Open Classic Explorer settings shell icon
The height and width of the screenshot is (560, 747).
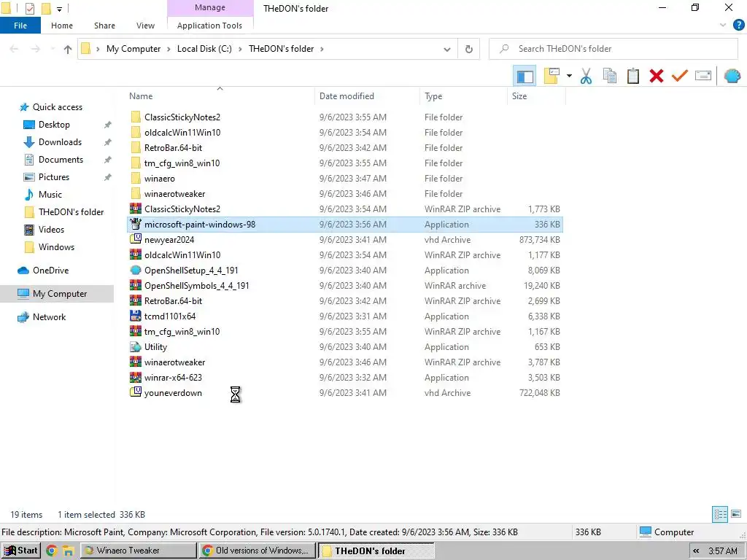click(732, 76)
